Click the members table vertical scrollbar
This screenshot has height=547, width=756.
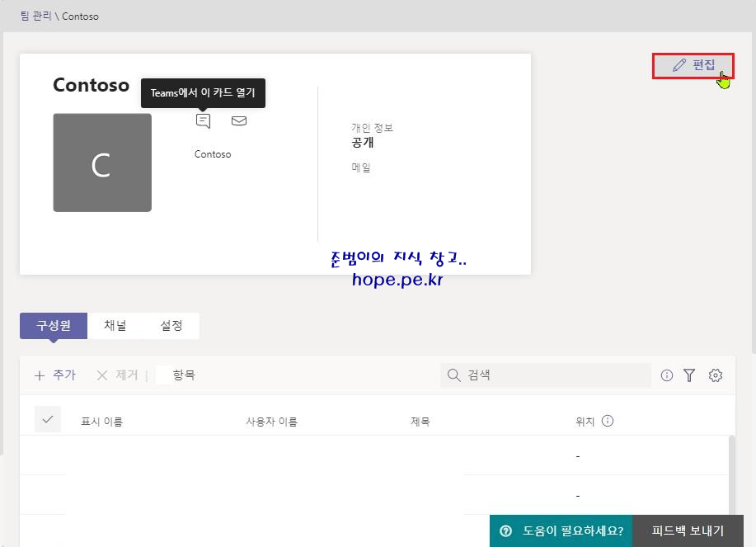pyautogui.click(x=732, y=475)
